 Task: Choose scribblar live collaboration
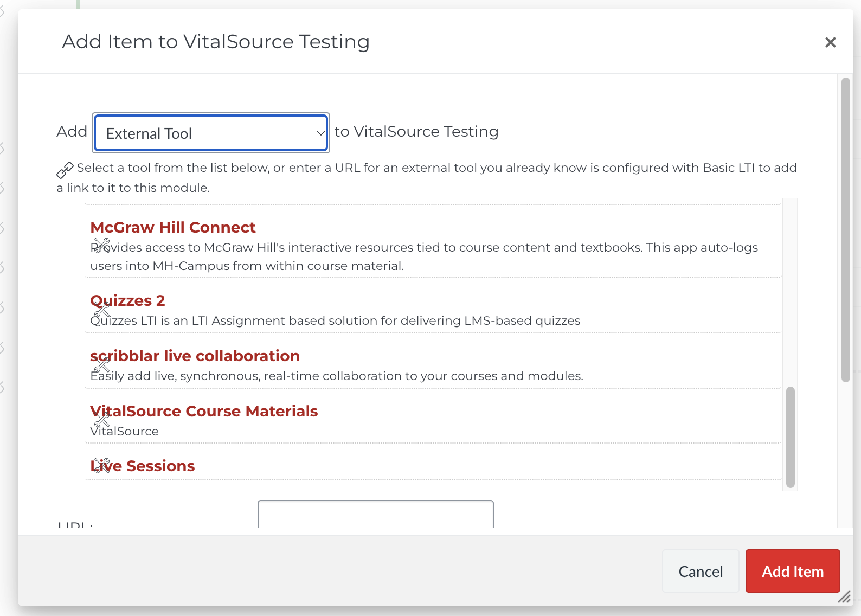(195, 356)
